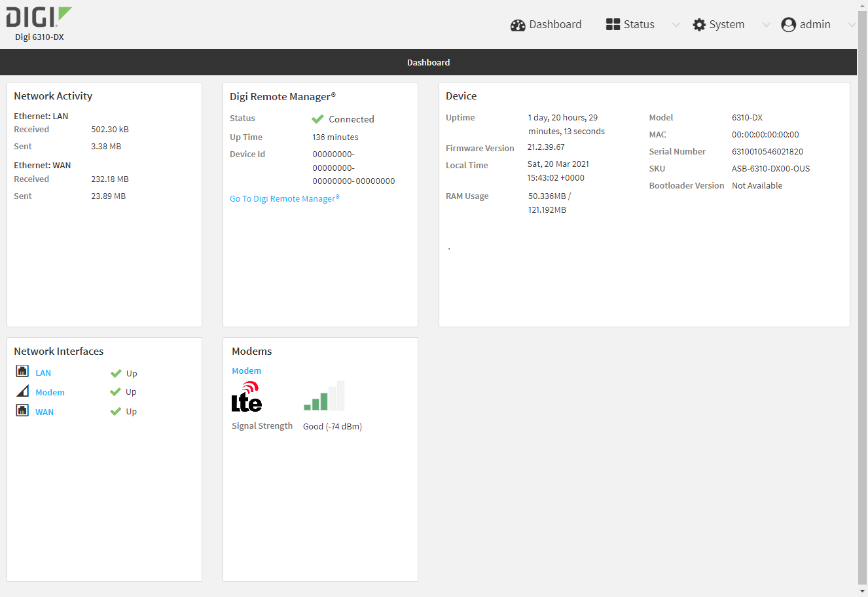The image size is (868, 597).
Task: Click the LTE logo icon
Action: (247, 397)
